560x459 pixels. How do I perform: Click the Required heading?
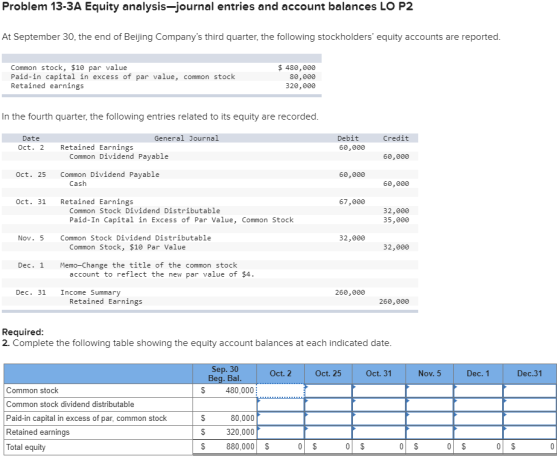(22, 332)
